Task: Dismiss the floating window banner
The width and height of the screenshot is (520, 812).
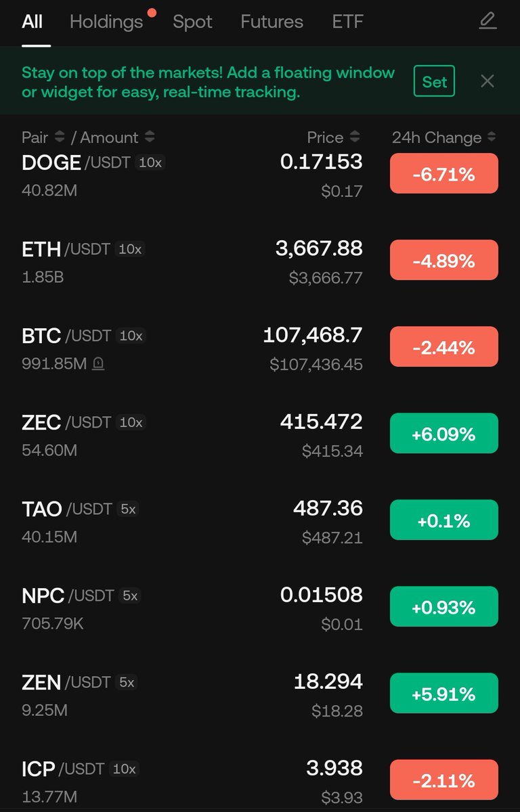Action: coord(487,82)
